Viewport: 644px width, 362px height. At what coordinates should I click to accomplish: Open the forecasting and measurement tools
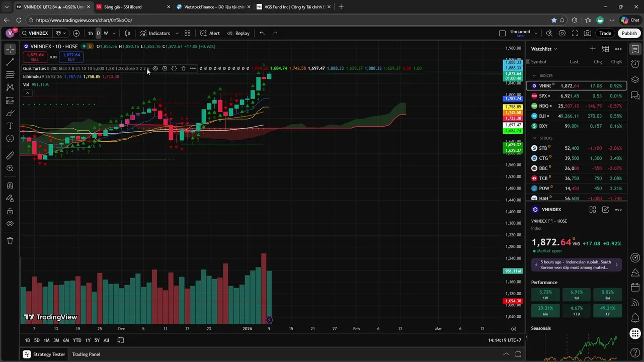tap(10, 100)
